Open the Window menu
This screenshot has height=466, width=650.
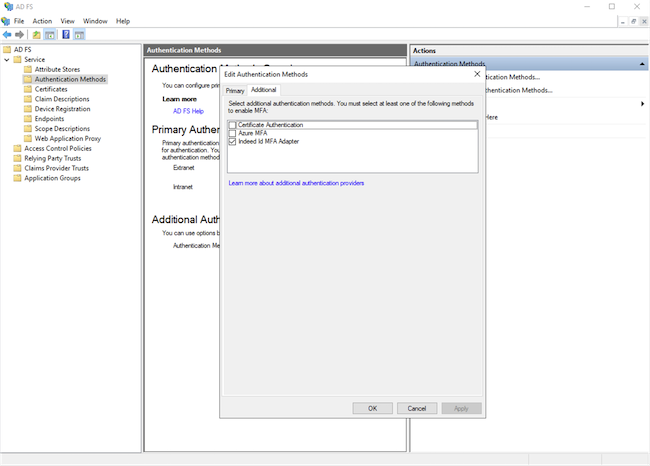[95, 21]
